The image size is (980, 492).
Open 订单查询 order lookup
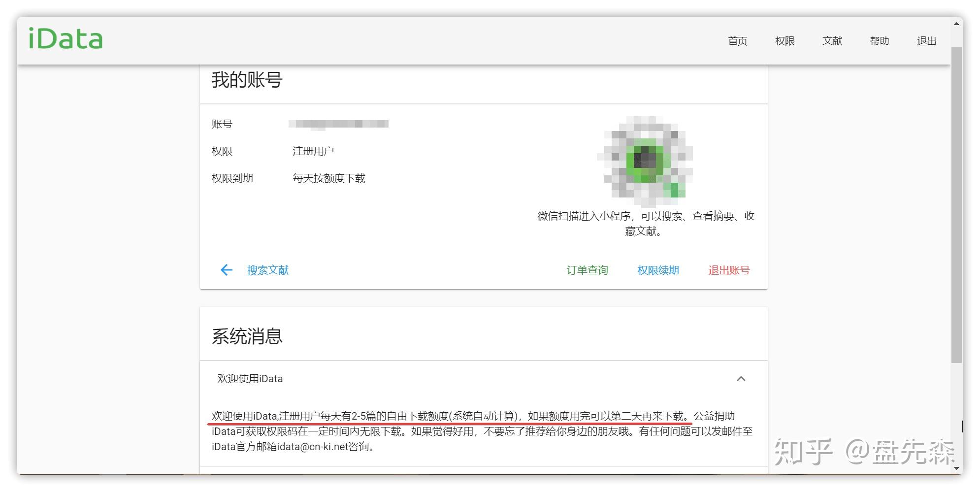(587, 270)
